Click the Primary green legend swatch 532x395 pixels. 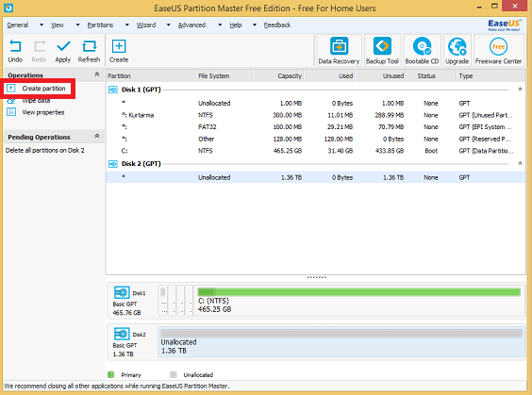(110, 374)
